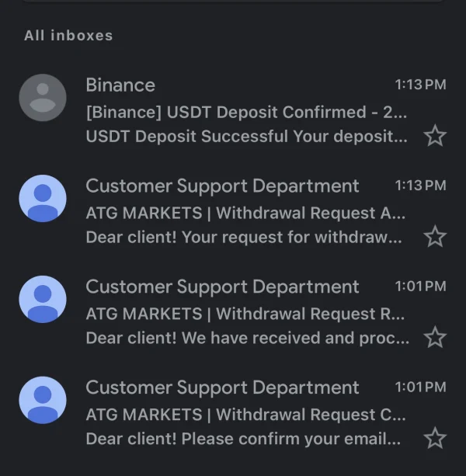Tap 'Dear client! Your request for withdraw...' preview
The height and width of the screenshot is (476, 466).
244,237
